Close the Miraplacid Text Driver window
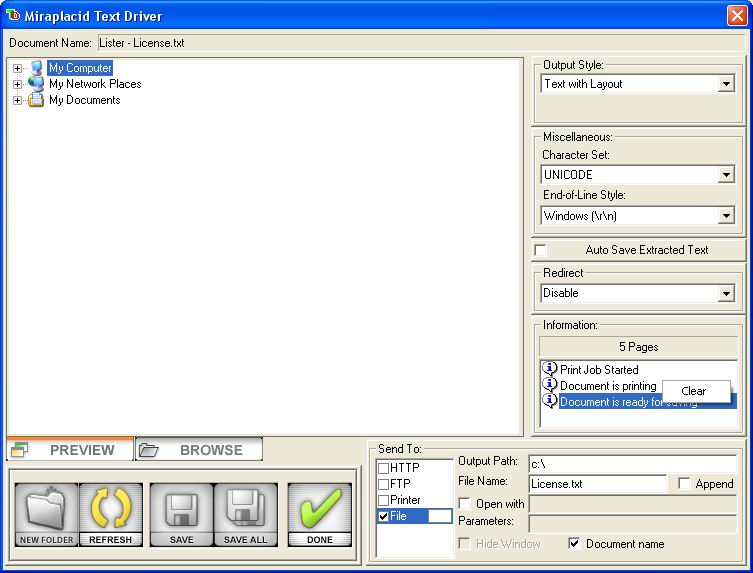 tap(736, 15)
